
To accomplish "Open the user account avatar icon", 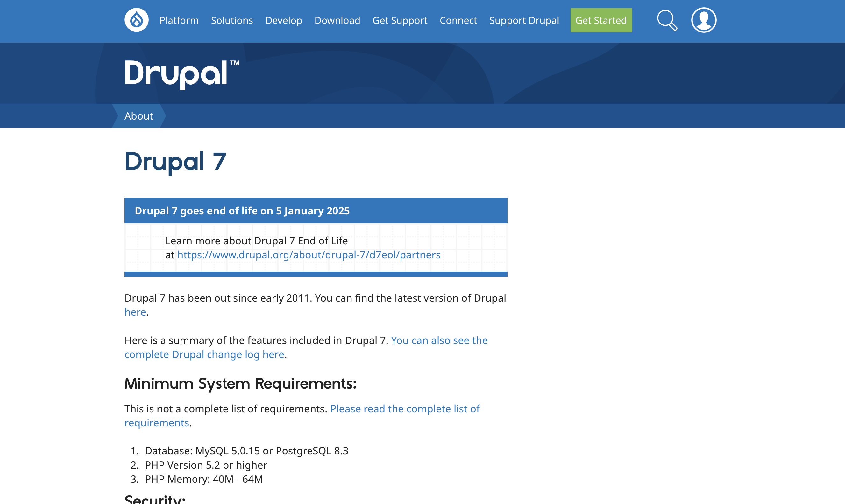I will [704, 20].
